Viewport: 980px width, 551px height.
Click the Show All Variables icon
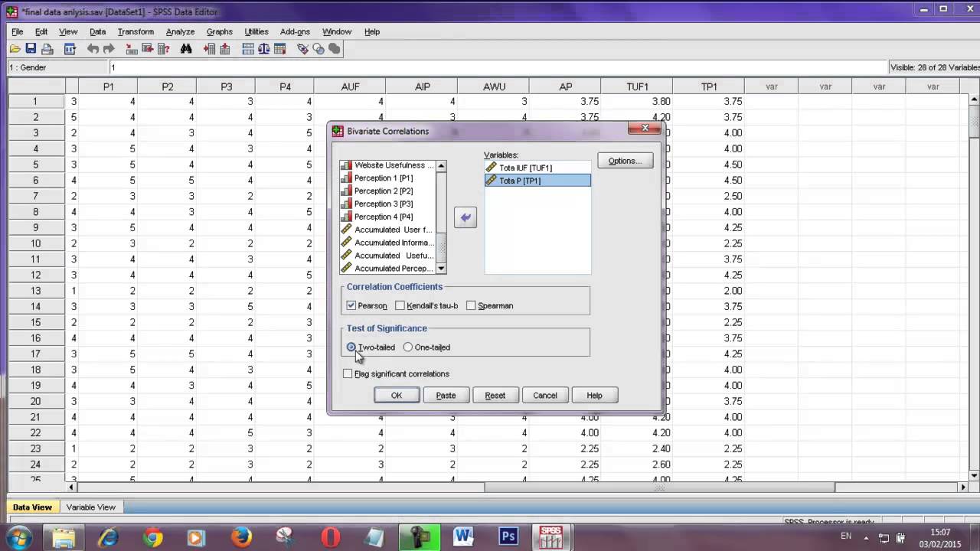tap(335, 48)
